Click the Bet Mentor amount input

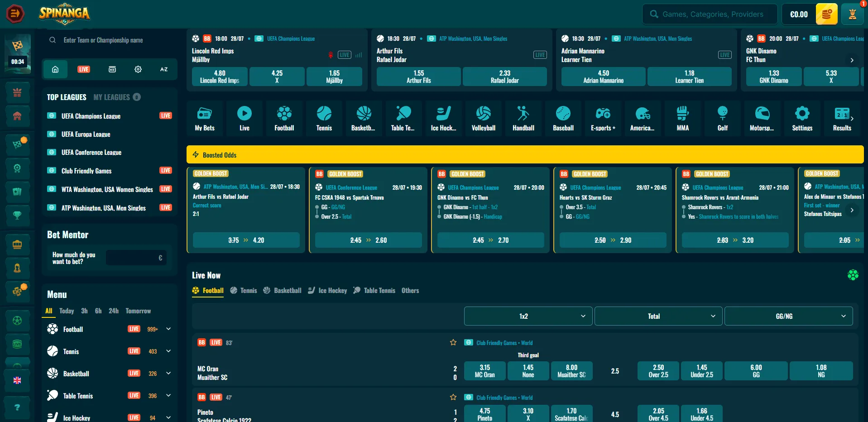click(x=136, y=258)
